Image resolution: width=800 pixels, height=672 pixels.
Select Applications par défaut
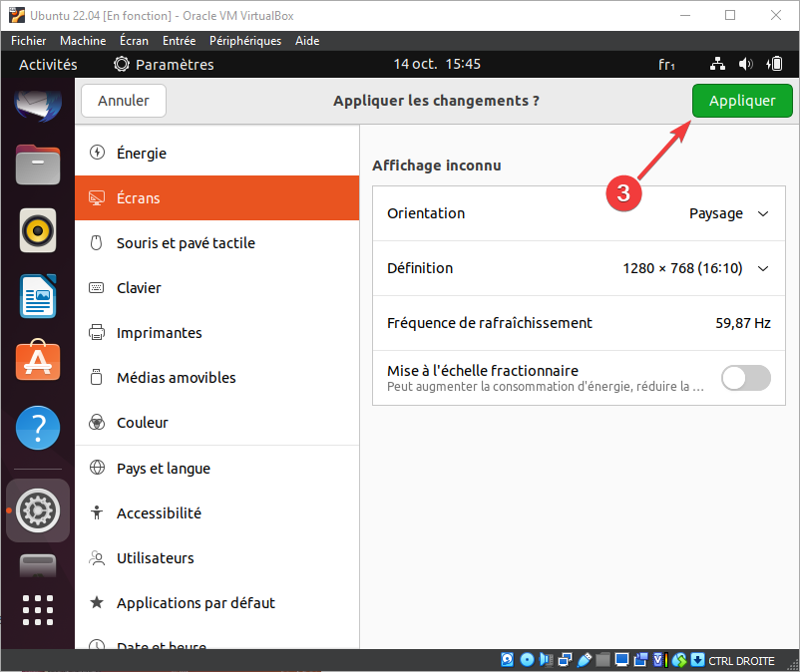[x=216, y=602]
